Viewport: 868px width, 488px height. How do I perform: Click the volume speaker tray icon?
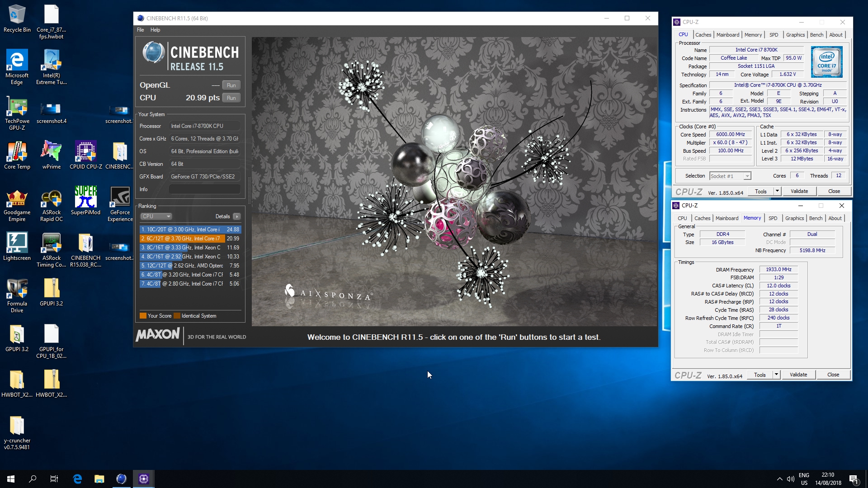791,479
